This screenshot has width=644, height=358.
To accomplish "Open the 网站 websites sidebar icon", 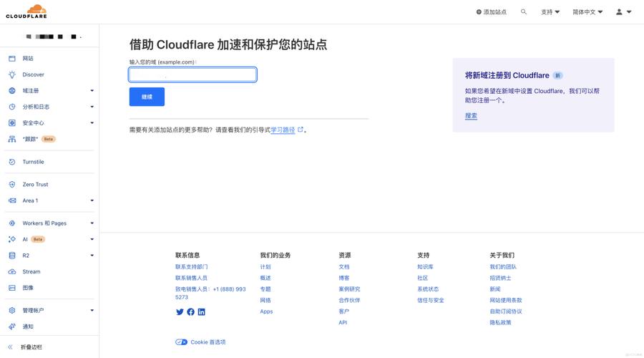I will [12, 59].
